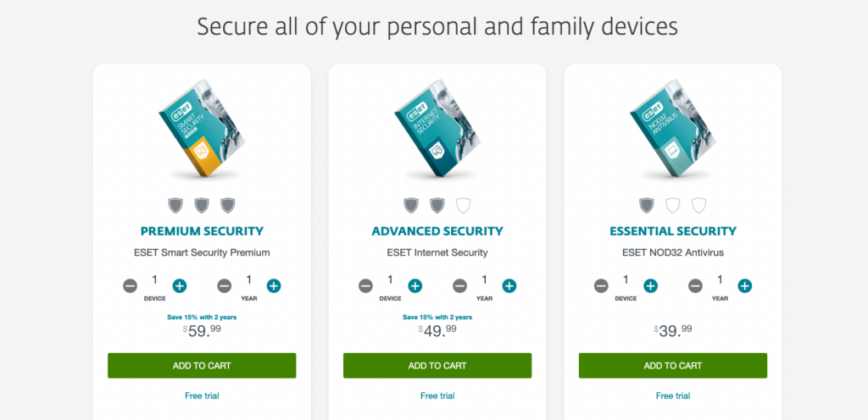Decrease year count for Essential Security
This screenshot has width=868, height=420.
click(x=696, y=285)
